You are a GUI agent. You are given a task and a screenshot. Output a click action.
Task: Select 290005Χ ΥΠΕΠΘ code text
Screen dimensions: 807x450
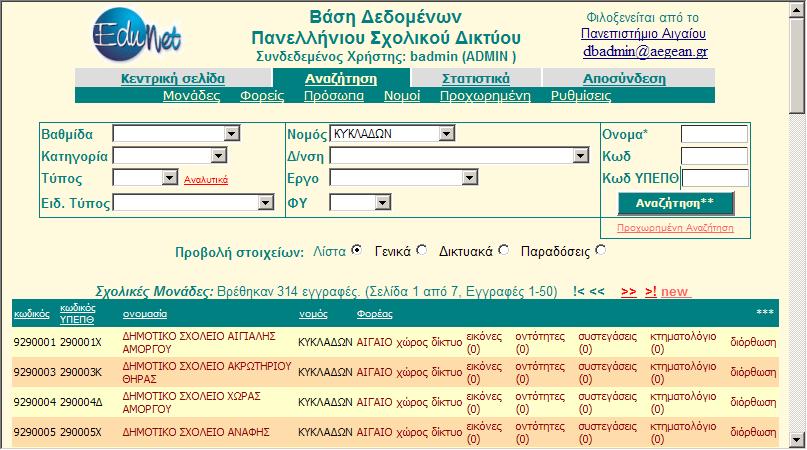(81, 432)
